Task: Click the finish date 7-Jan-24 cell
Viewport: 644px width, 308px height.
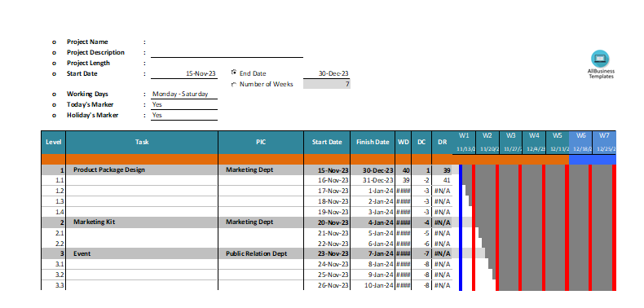Action: click(373, 253)
